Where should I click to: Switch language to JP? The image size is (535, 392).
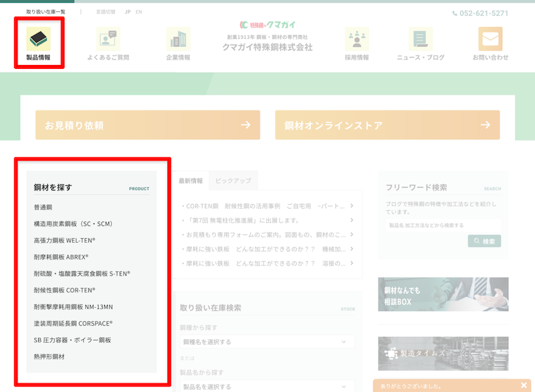click(128, 12)
